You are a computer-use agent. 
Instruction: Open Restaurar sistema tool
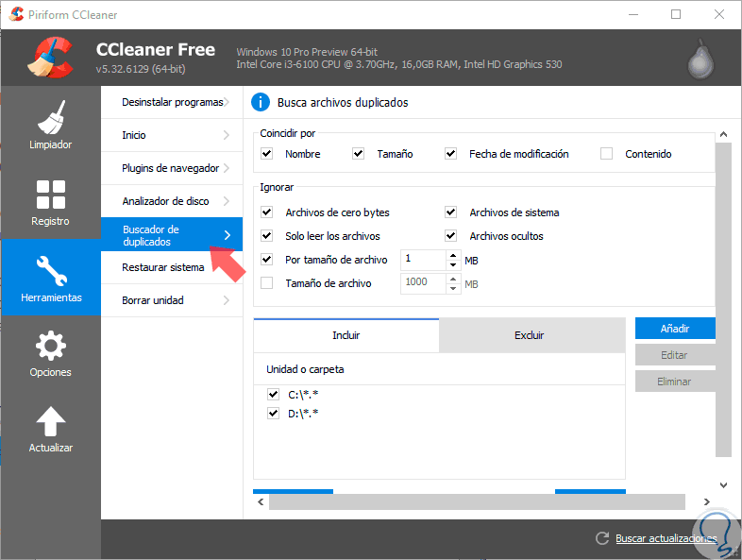[172, 267]
